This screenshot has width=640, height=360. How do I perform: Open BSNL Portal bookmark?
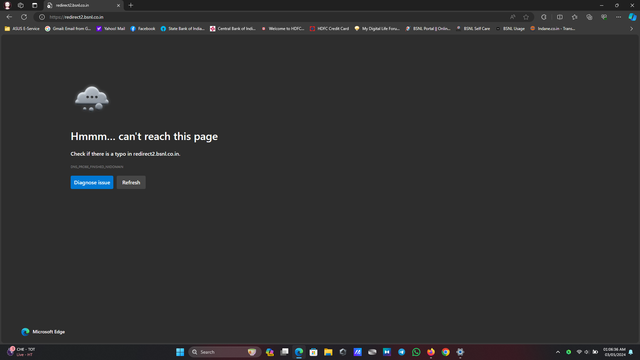pos(428,29)
